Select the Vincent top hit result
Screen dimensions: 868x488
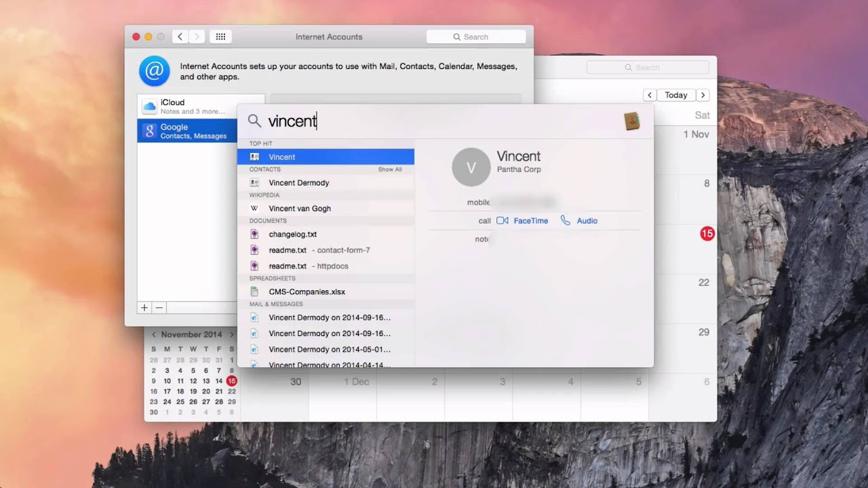click(325, 157)
